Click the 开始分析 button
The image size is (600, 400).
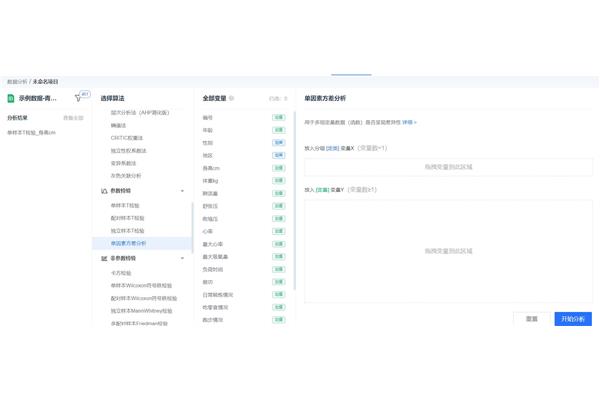[x=573, y=319]
